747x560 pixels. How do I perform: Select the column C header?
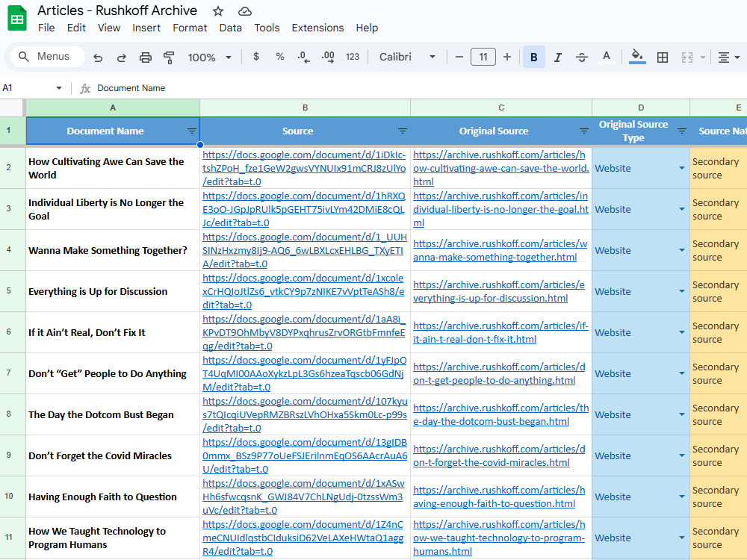point(501,108)
